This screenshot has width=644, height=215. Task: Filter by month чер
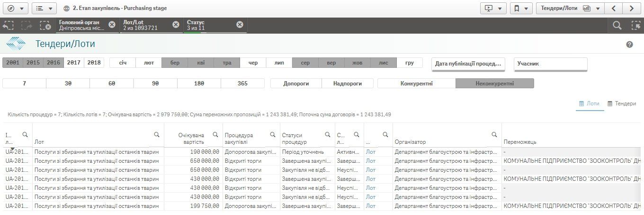[253, 63]
